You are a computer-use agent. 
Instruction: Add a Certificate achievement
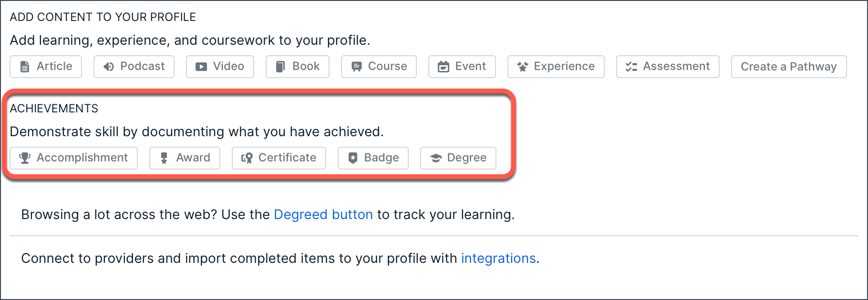[279, 158]
